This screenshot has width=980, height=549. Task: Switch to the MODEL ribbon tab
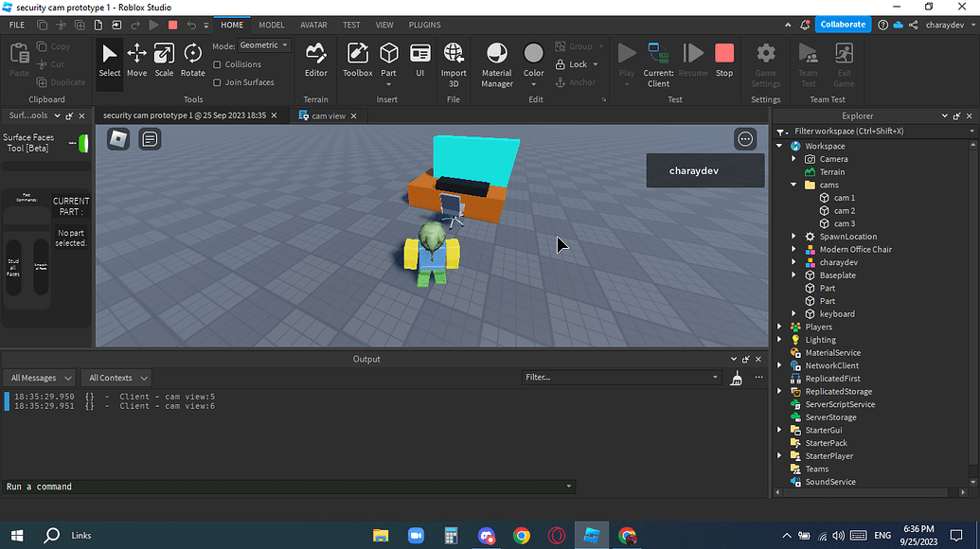271,26
